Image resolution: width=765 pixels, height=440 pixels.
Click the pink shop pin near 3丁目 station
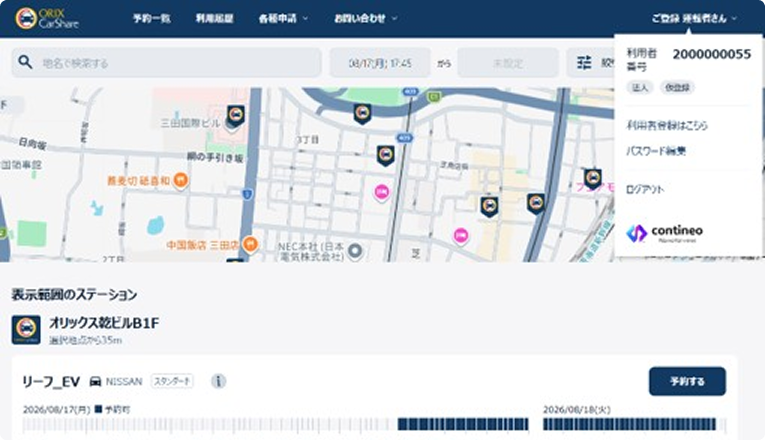[x=382, y=193]
